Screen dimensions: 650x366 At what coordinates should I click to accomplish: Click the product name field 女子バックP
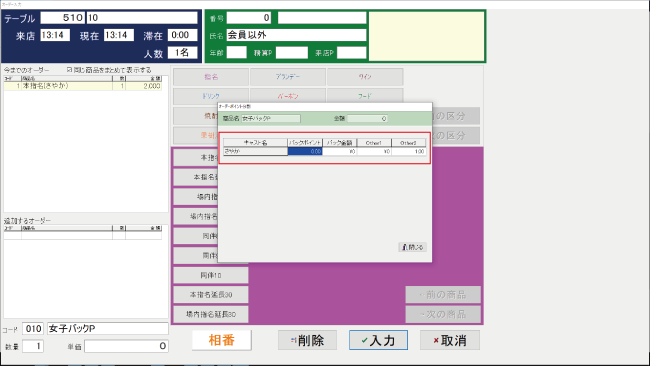108,329
